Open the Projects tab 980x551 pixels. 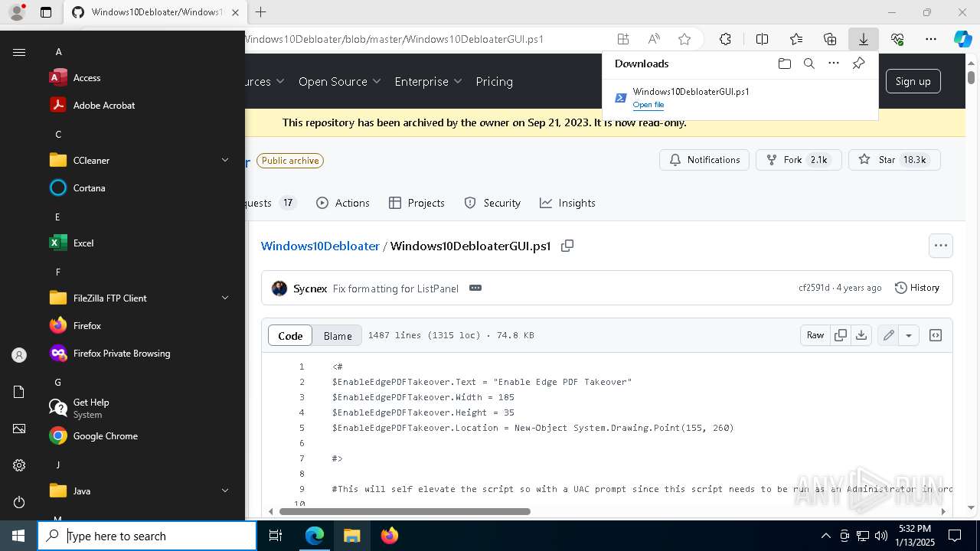pos(416,203)
